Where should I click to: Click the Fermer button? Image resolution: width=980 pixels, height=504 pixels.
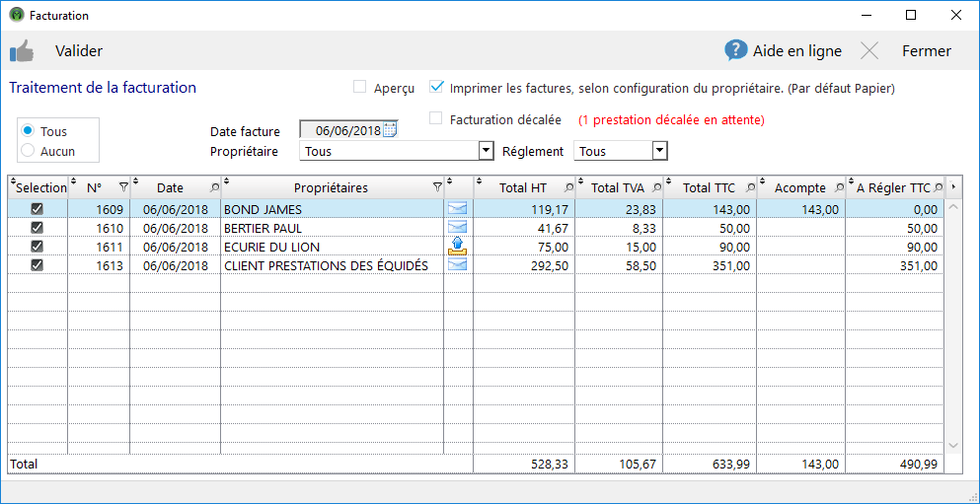coord(926,51)
